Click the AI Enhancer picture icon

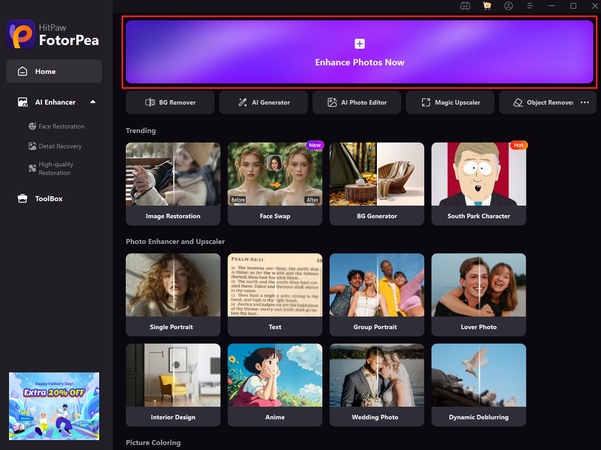coord(23,102)
